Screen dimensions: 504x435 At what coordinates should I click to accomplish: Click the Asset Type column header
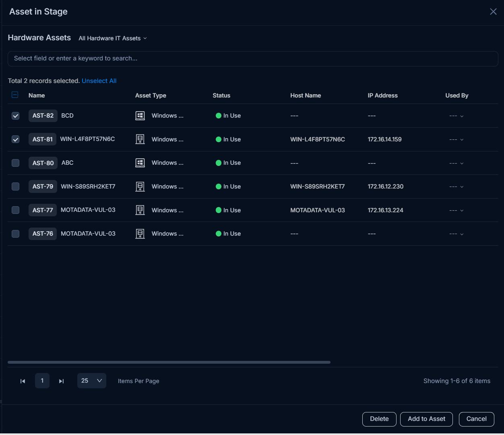[x=151, y=95]
